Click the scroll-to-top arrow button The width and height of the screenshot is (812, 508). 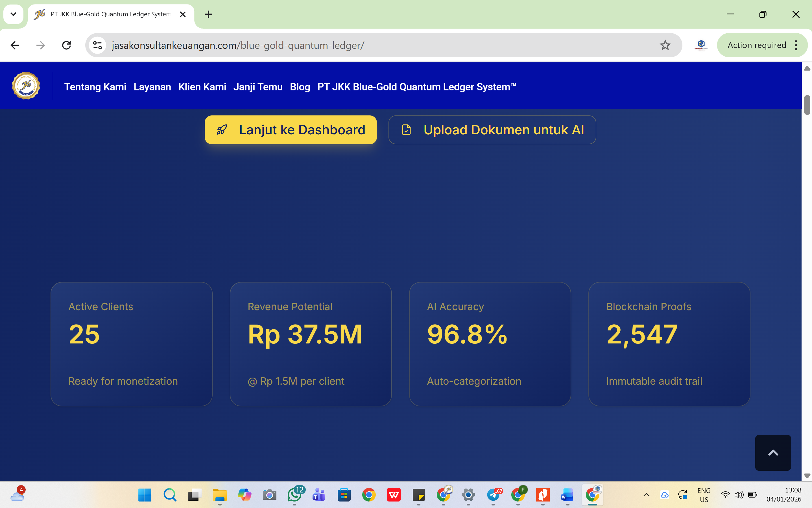(x=773, y=453)
